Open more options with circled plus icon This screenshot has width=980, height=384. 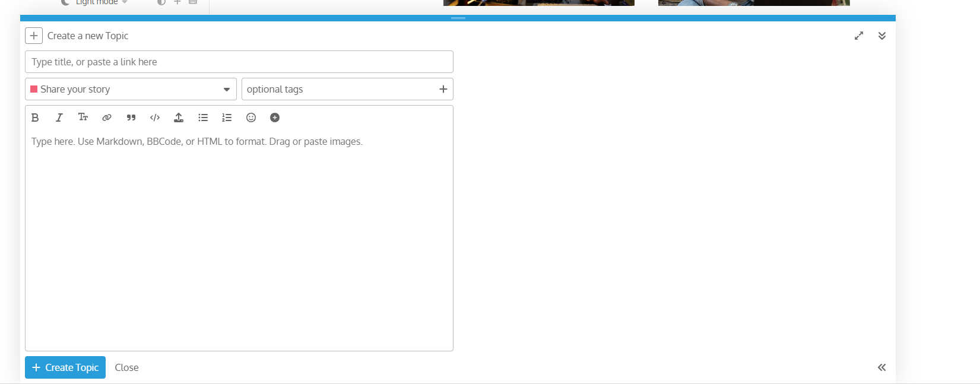point(275,118)
